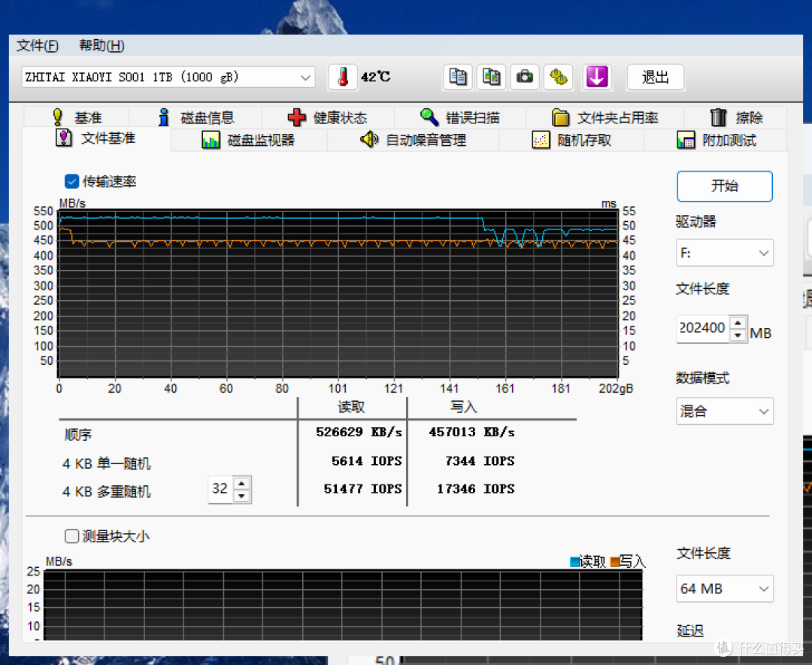The width and height of the screenshot is (812, 665).
Task: Increase the 202400 MB file length value
Action: pos(738,323)
